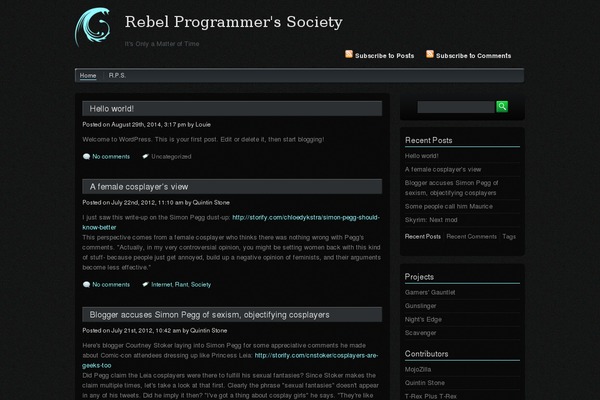Switch to the Recent Comments tab
Screen dimensions: 600x400
coord(471,237)
